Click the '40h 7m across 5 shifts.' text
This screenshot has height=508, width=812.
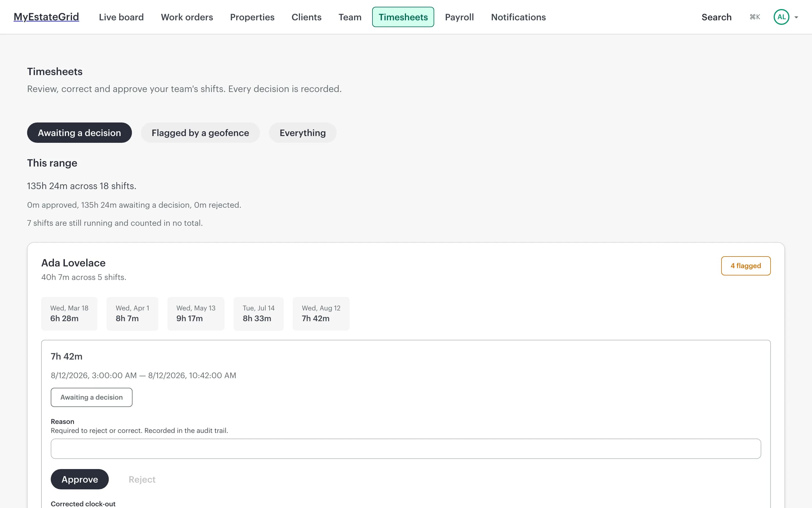(x=83, y=277)
